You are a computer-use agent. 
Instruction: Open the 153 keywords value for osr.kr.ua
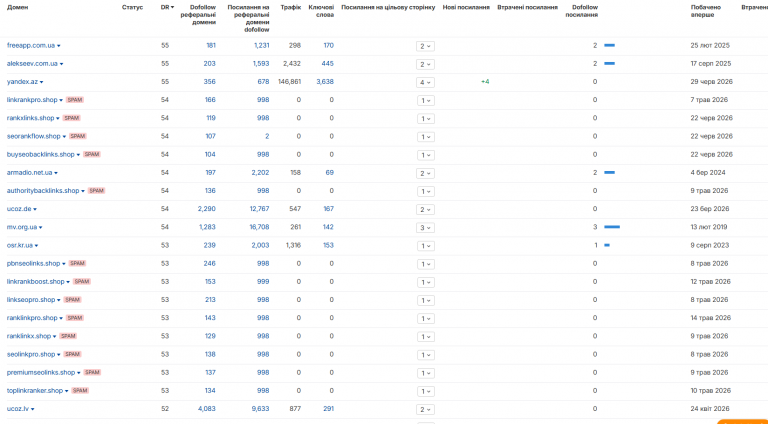pos(328,245)
